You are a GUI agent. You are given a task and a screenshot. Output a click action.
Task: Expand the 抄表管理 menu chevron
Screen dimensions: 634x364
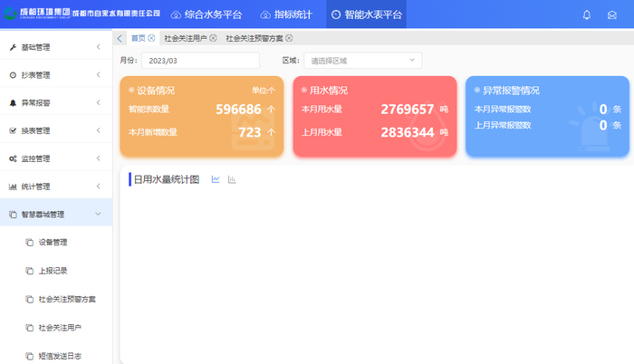tap(98, 75)
